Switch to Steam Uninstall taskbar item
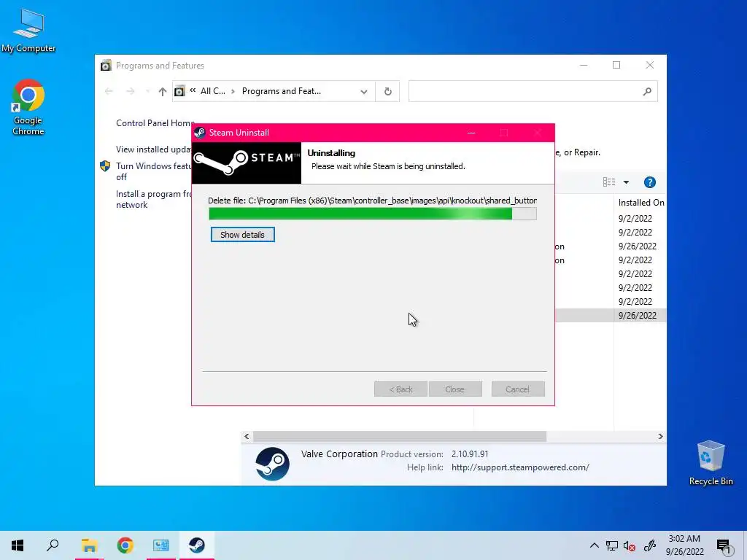The width and height of the screenshot is (747, 560). [197, 545]
